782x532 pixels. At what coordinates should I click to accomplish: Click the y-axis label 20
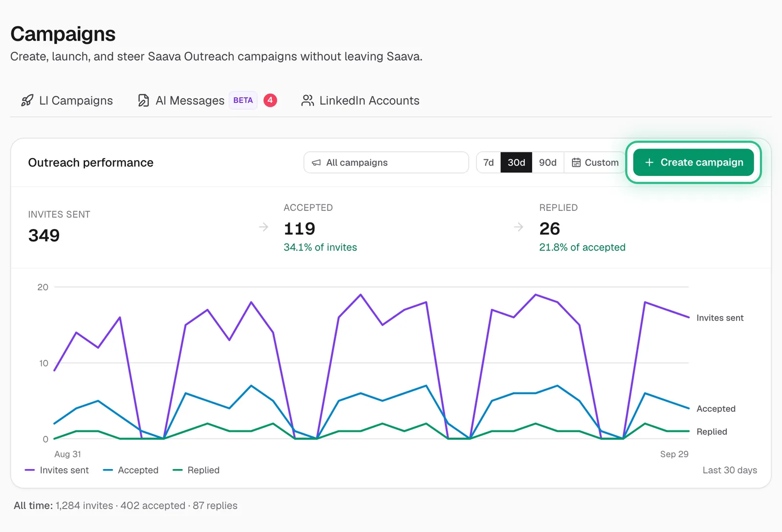[43, 287]
